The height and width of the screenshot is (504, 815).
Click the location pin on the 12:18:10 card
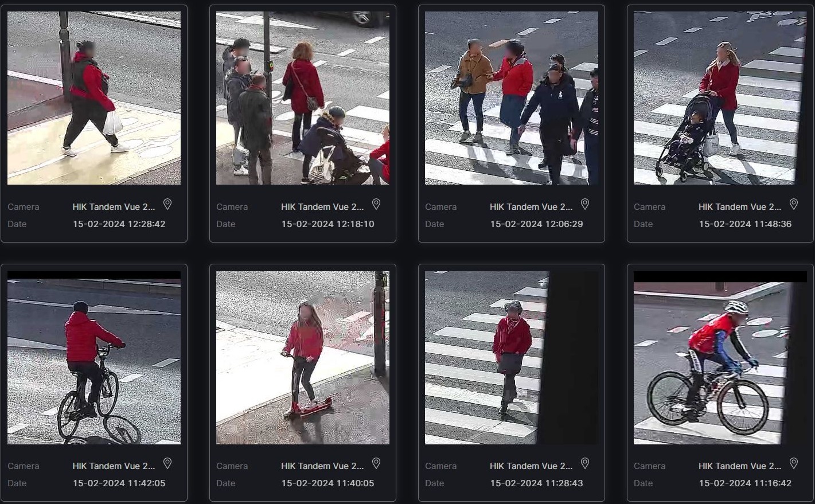(x=376, y=204)
